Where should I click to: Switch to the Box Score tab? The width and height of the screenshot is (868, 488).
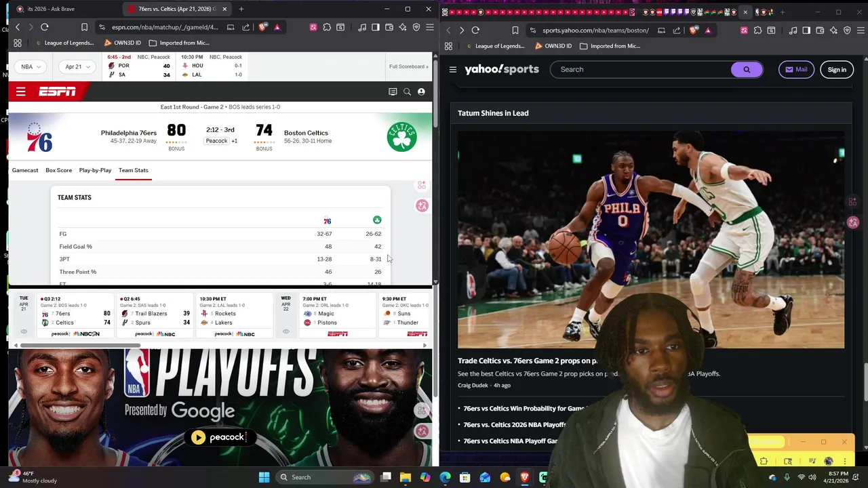point(58,170)
